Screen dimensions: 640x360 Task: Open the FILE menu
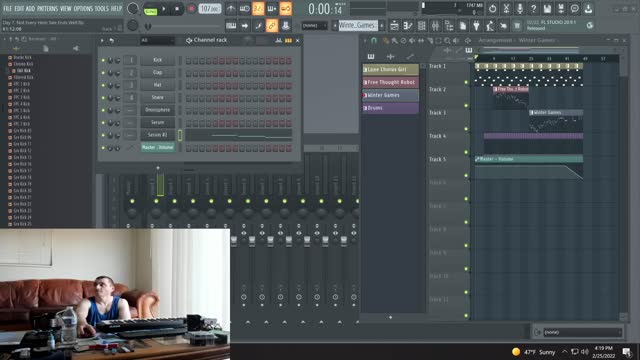click(7, 8)
